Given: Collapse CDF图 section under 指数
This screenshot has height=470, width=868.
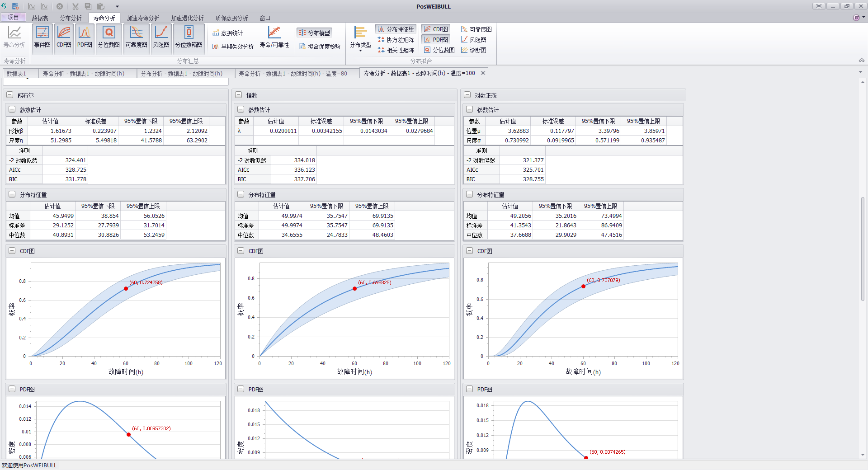Looking at the screenshot, I should 241,251.
